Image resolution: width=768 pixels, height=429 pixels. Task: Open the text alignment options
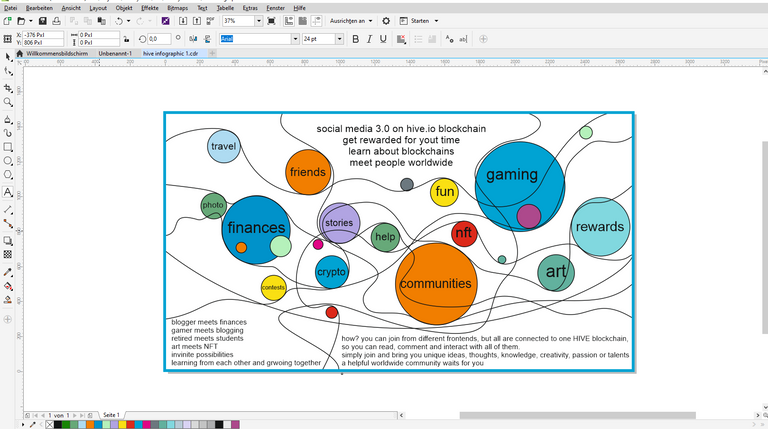(x=401, y=39)
